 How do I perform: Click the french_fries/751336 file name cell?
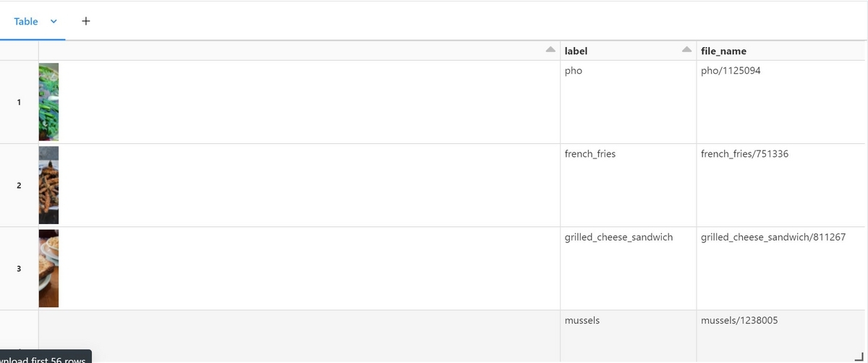click(x=782, y=185)
